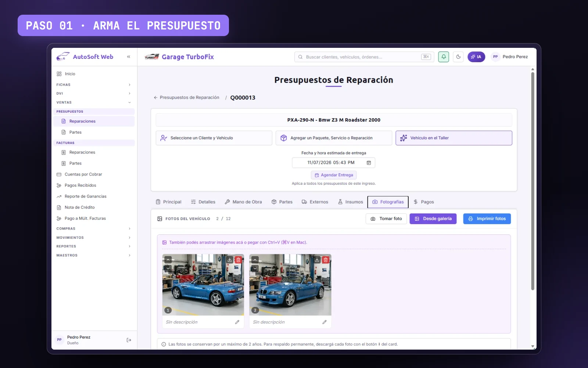Switch to the Pagos tab
Screen dimensions: 588x368
[x=424, y=202]
